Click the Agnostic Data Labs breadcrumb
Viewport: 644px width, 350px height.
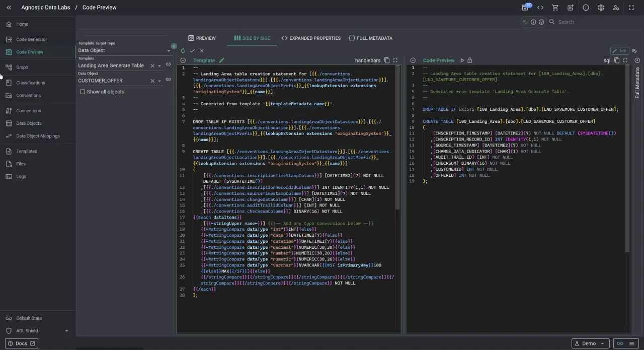click(x=46, y=8)
